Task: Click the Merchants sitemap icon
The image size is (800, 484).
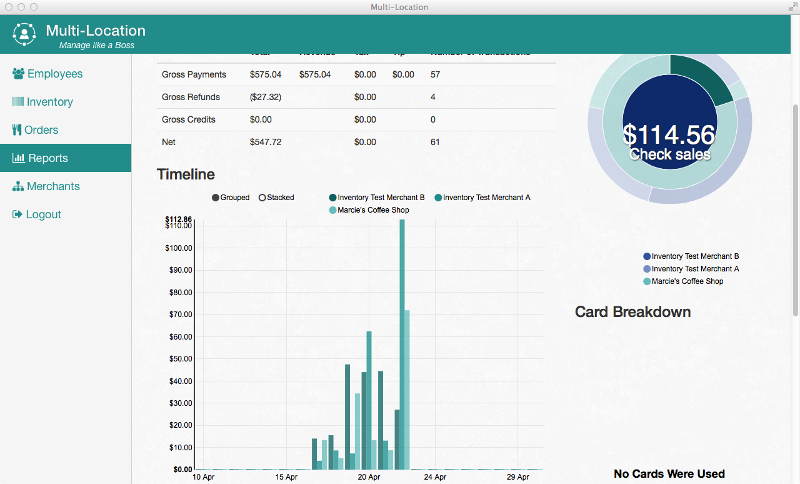Action: pyautogui.click(x=18, y=186)
